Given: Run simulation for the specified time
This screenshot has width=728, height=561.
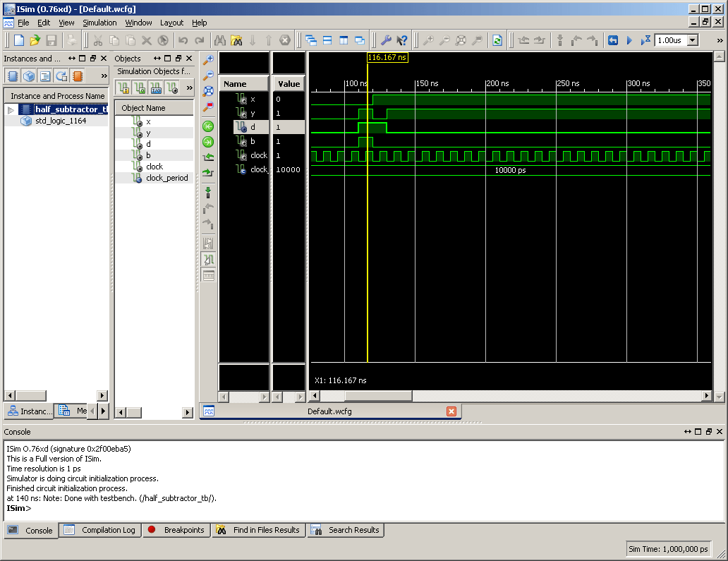Looking at the screenshot, I should (644, 40).
